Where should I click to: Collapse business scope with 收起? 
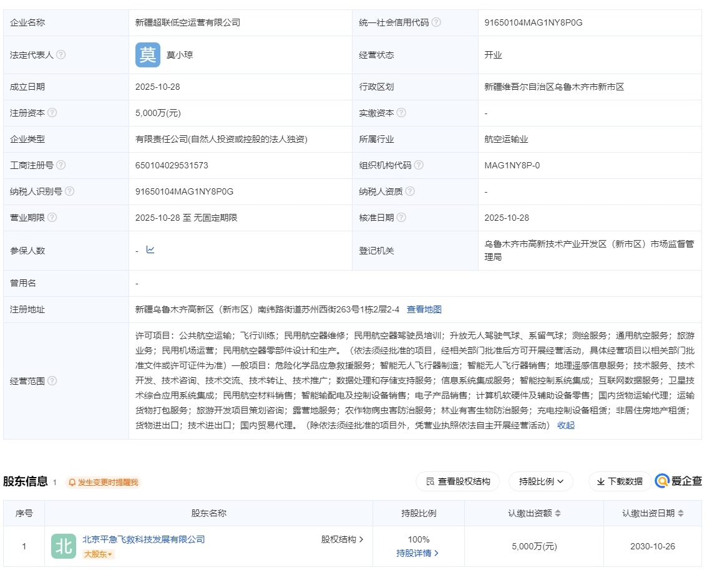pos(565,425)
